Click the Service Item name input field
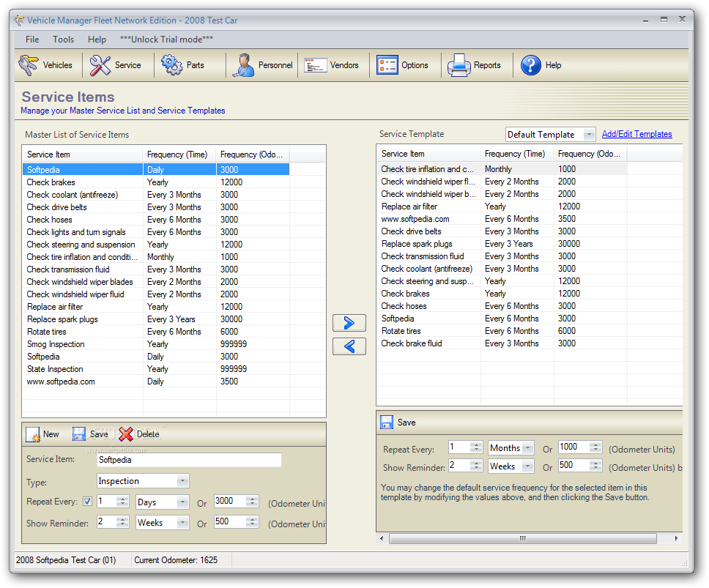 190,460
